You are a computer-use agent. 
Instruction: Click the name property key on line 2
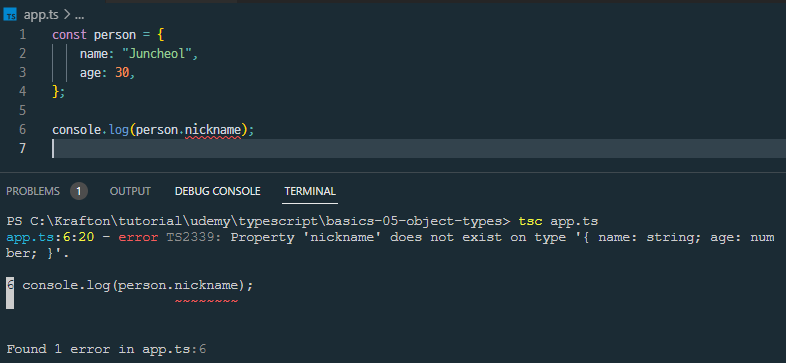click(x=95, y=54)
